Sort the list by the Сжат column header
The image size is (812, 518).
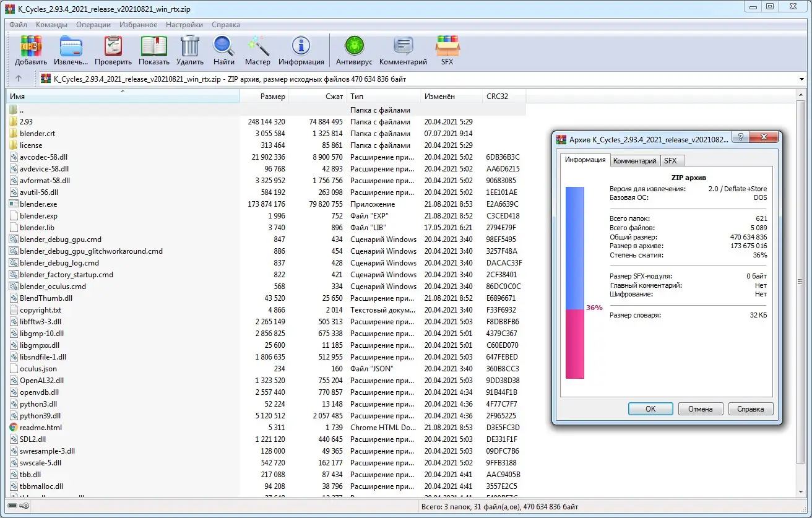pos(317,97)
